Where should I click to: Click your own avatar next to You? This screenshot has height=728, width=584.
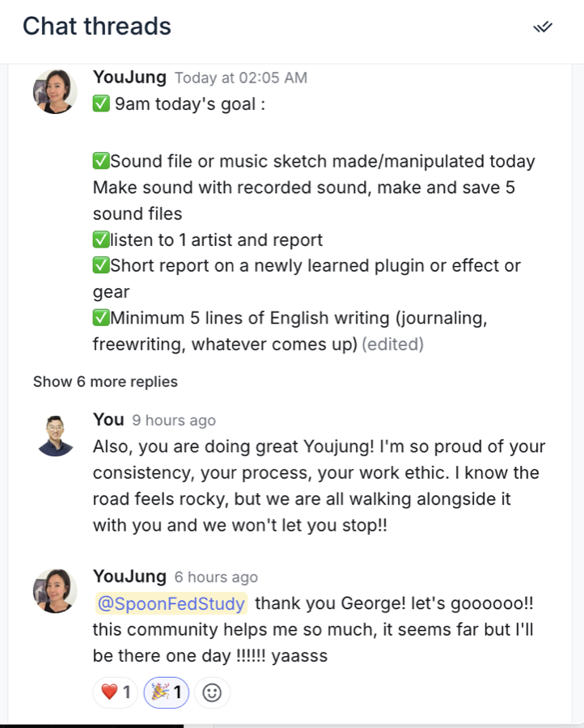[x=55, y=435]
